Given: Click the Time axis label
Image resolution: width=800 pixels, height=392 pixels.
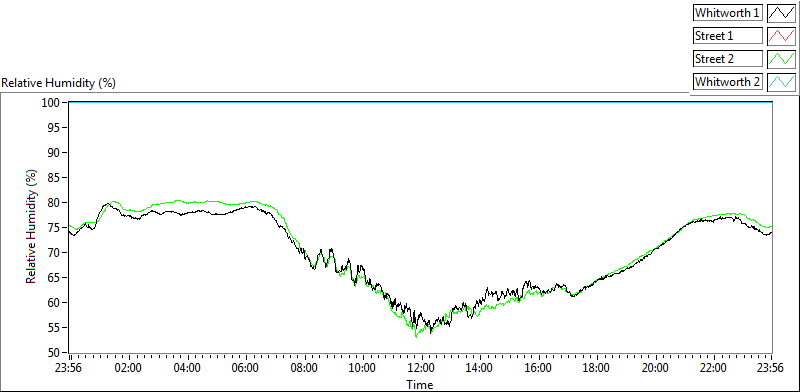Looking at the screenshot, I should (x=420, y=384).
